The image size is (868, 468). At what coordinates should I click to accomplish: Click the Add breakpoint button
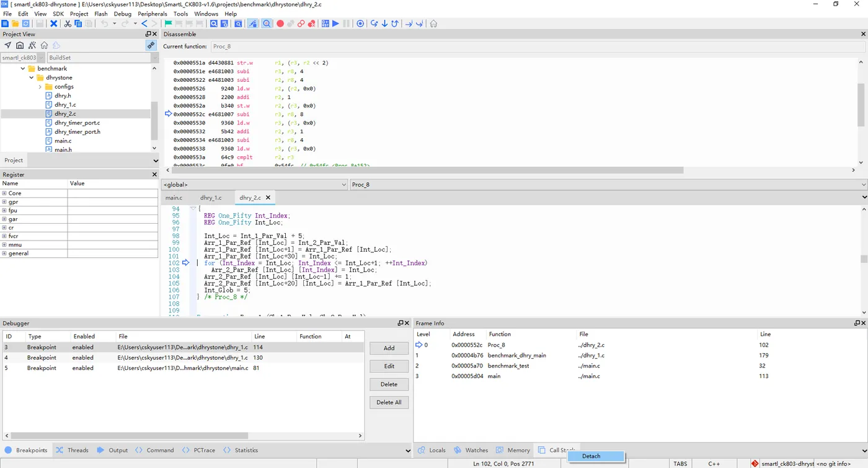tap(389, 348)
